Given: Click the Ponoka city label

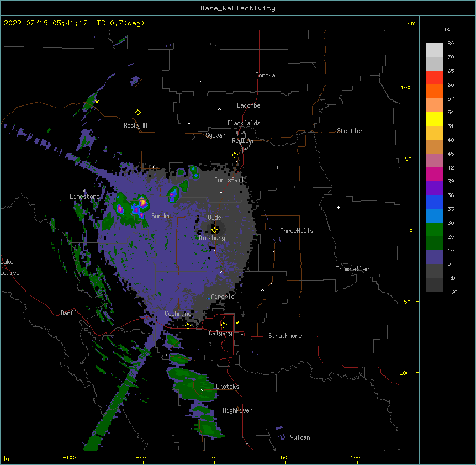Looking at the screenshot, I should pyautogui.click(x=265, y=75).
